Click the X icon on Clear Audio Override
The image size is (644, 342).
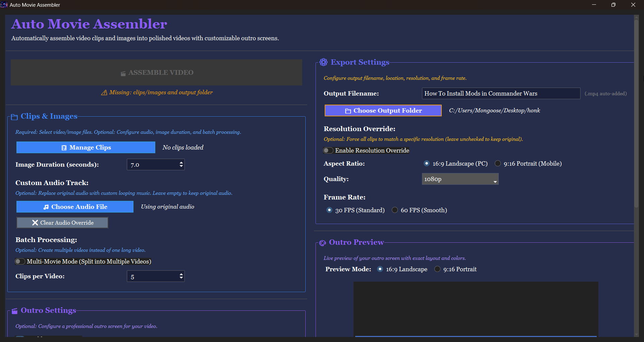click(x=35, y=223)
